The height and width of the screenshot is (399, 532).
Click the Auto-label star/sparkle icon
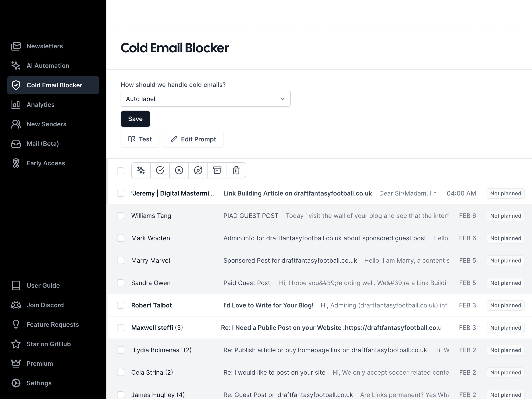[x=141, y=170]
